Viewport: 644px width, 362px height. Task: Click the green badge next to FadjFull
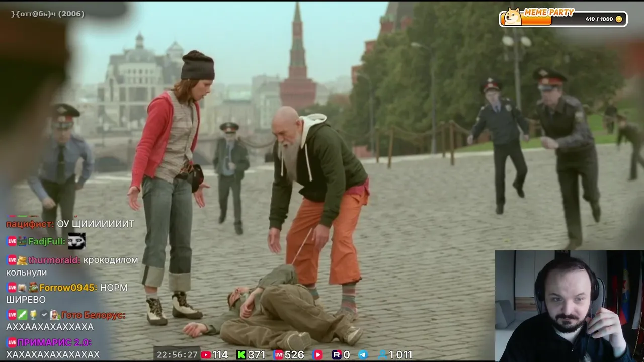tap(22, 241)
